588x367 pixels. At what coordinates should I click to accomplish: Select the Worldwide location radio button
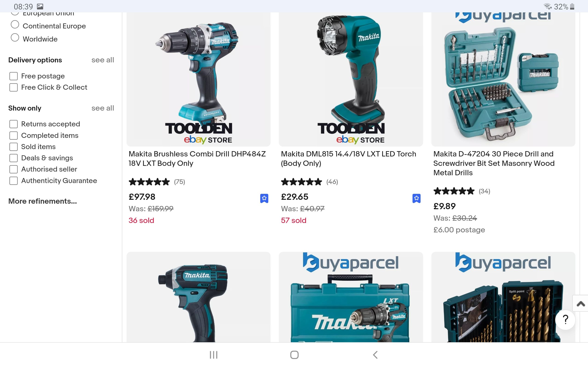15,38
